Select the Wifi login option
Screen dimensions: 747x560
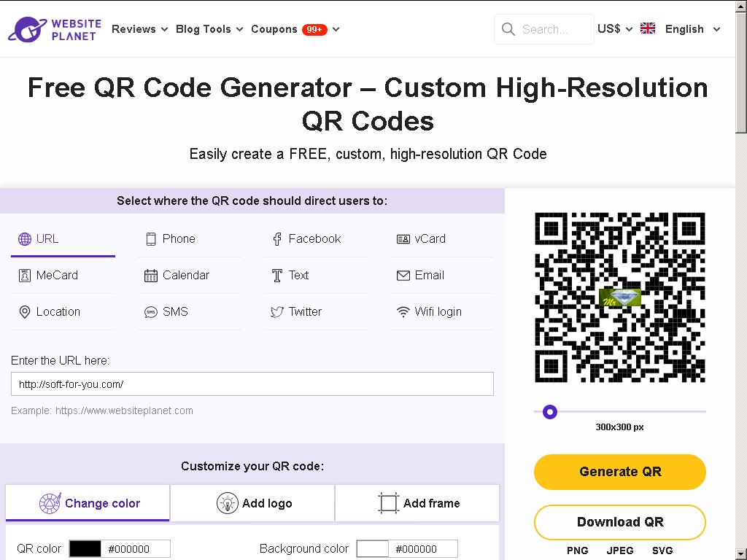tap(441, 312)
